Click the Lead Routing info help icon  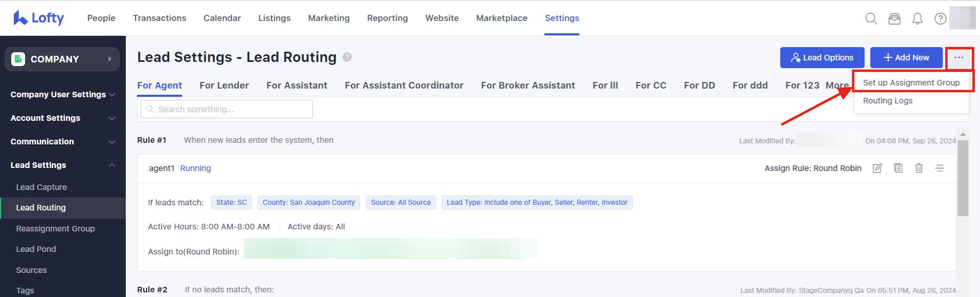click(x=347, y=57)
